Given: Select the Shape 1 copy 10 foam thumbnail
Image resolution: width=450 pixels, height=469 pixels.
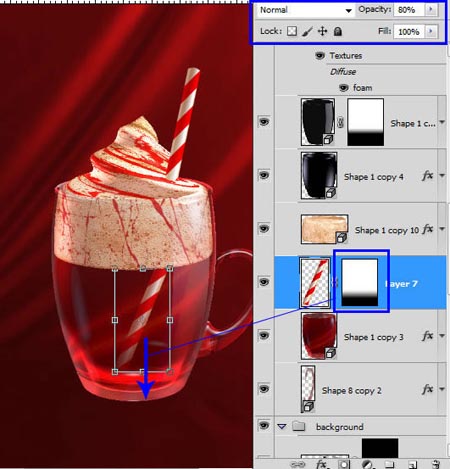Looking at the screenshot, I should point(325,229).
